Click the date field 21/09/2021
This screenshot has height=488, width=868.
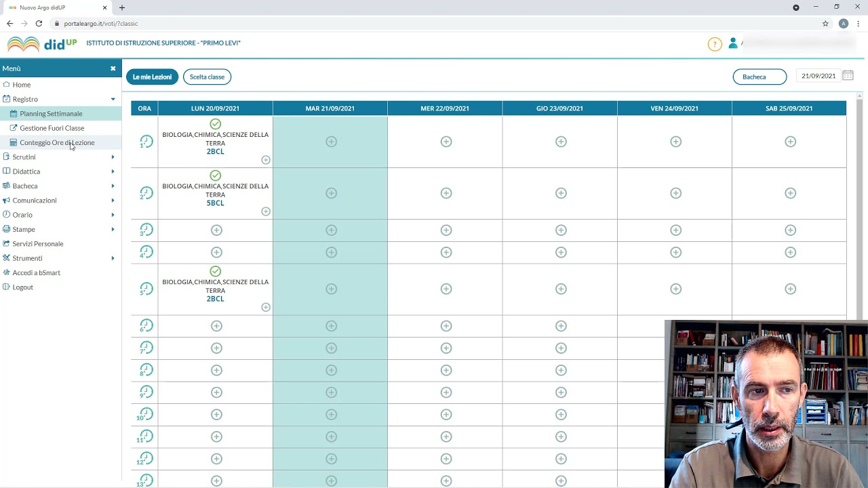coord(818,76)
